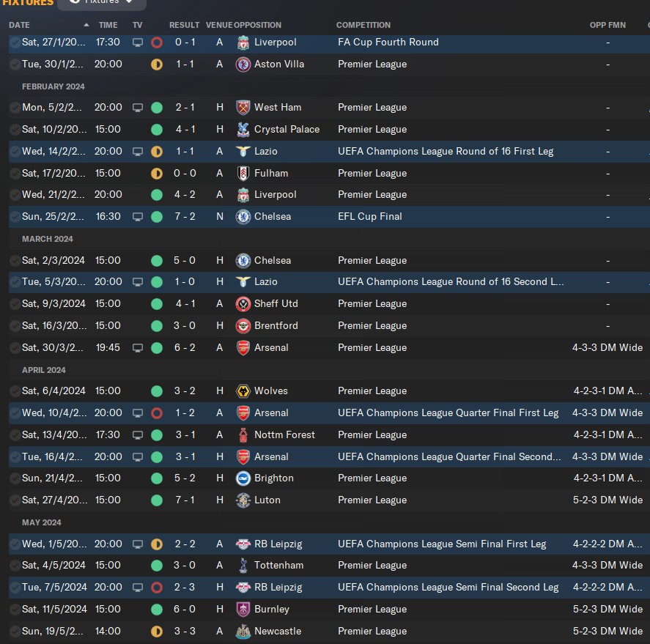Open the 6 - 0 result against Burnley
The image size is (650, 644).
pos(185,609)
